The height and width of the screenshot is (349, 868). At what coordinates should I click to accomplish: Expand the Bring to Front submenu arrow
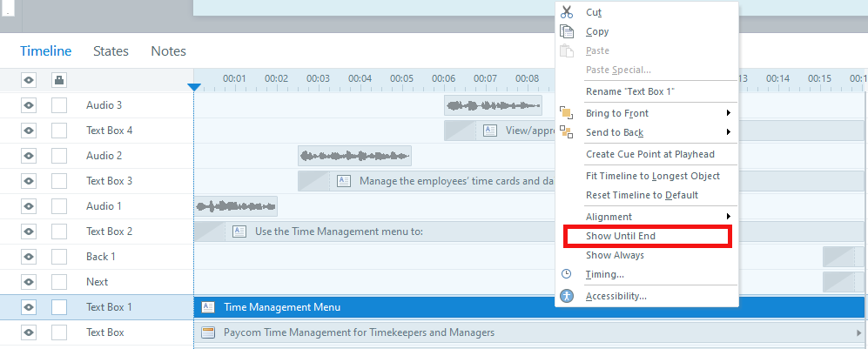coord(729,113)
